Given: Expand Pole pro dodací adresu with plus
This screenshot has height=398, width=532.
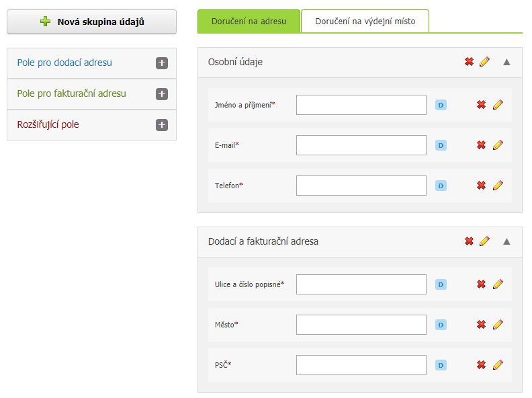Looking at the screenshot, I should click(x=162, y=63).
